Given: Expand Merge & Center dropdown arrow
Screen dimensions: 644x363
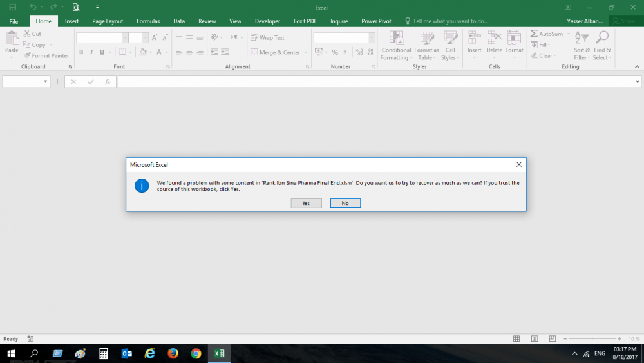Looking at the screenshot, I should (x=305, y=52).
